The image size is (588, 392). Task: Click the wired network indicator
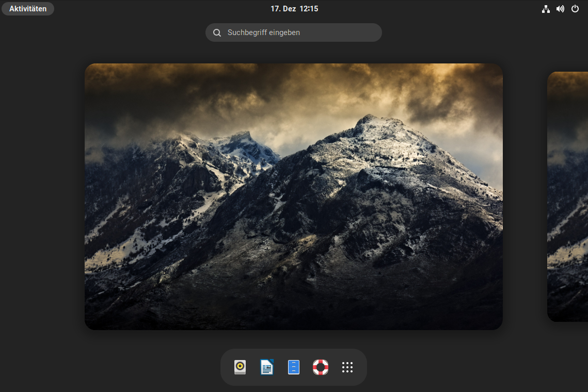pyautogui.click(x=546, y=9)
